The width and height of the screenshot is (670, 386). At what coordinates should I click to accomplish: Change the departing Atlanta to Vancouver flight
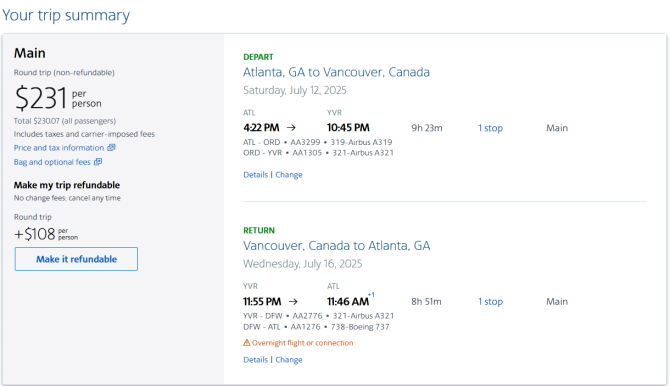(289, 175)
